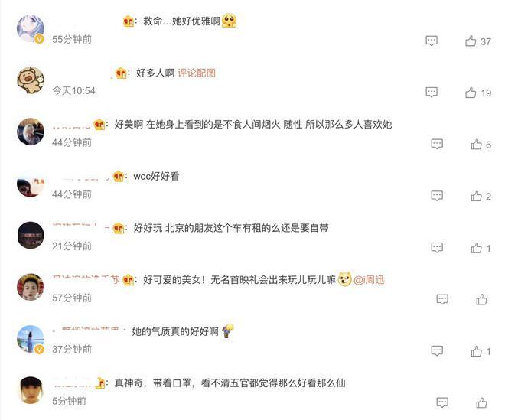The image size is (505, 420).
Task: Like the '好美啊 在她身上' comment
Action: [476, 145]
